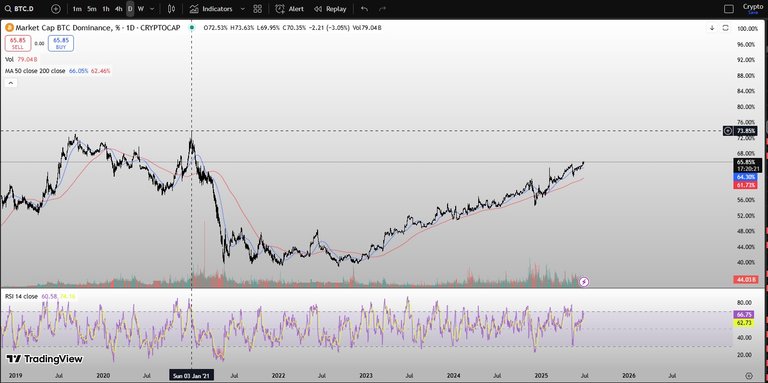Click the Sun 03 Jan '21 date label
This screenshot has width=768, height=383.
pos(191,376)
